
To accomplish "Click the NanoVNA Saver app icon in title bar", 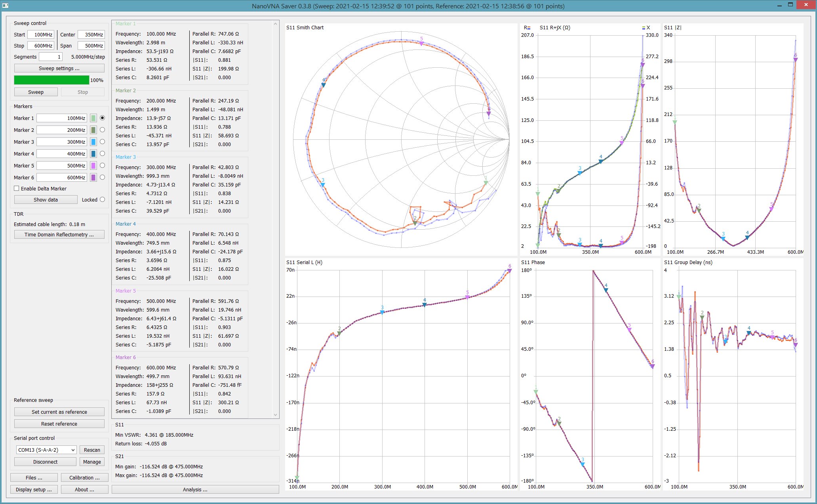I will [x=5, y=6].
